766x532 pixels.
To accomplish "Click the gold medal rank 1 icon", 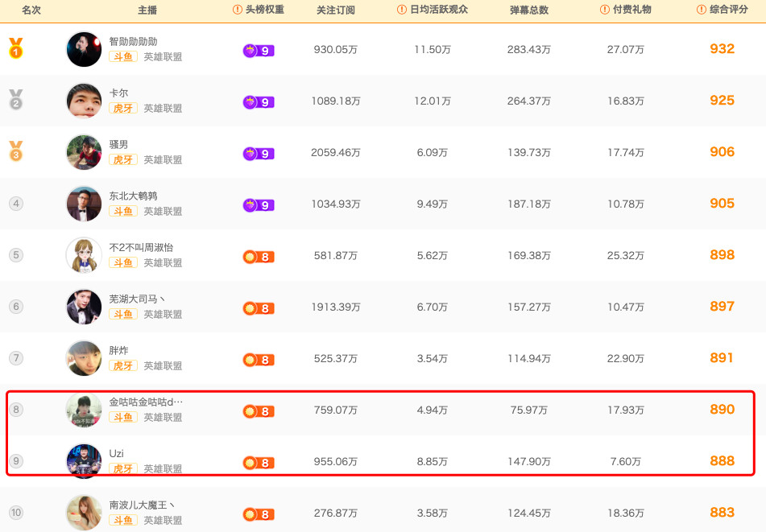I will pyautogui.click(x=16, y=49).
